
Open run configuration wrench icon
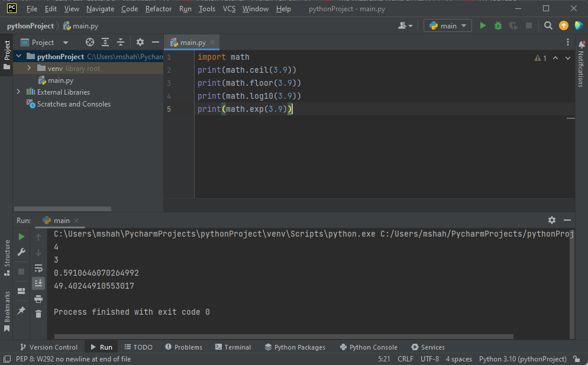click(22, 252)
